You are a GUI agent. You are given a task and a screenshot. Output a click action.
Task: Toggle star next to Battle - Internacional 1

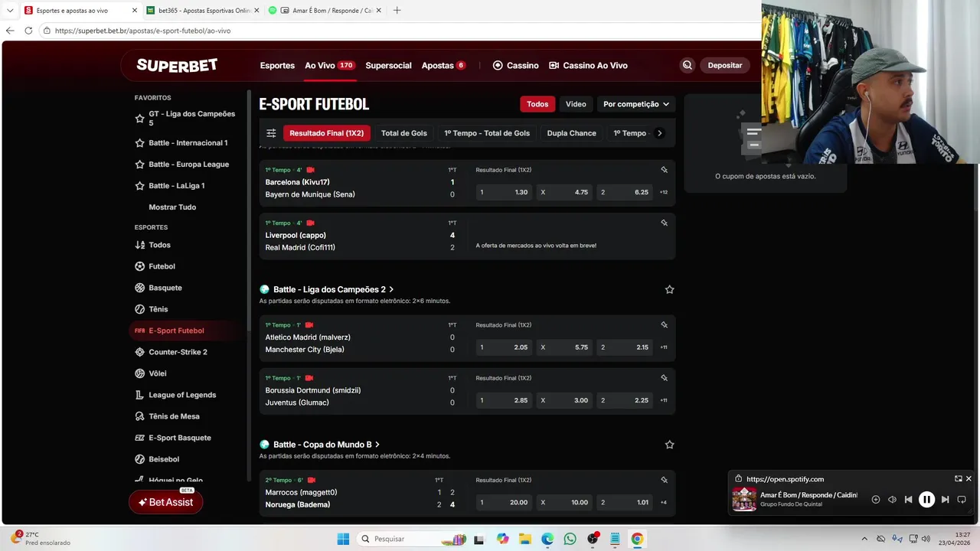[x=139, y=143]
